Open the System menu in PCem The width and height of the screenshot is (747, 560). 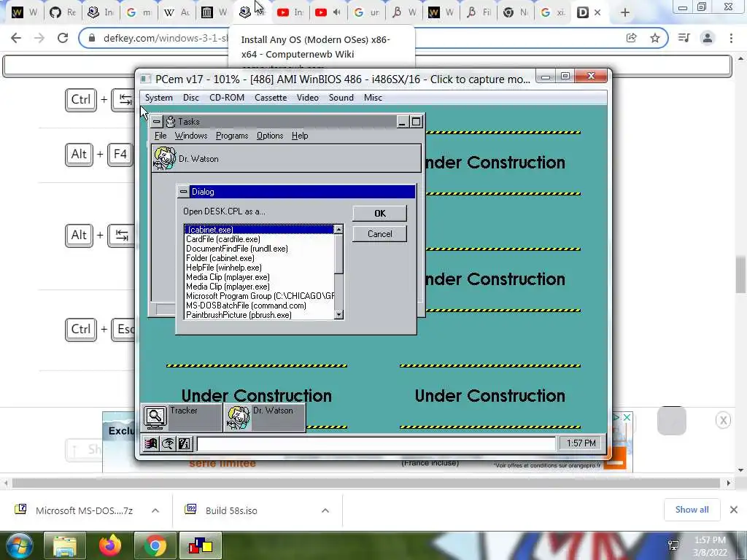pos(158,98)
